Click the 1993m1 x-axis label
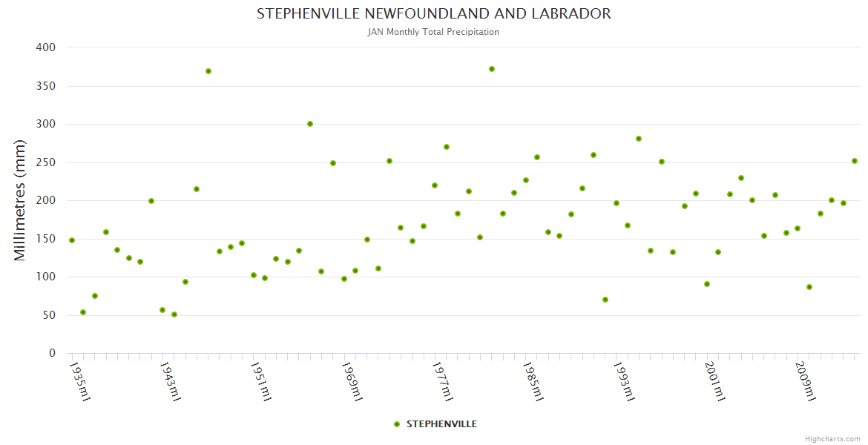The height and width of the screenshot is (445, 868). click(x=625, y=381)
